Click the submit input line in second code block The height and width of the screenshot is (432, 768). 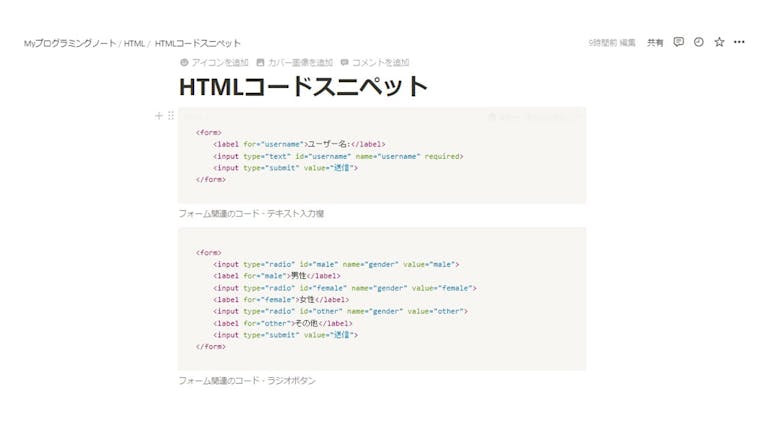click(x=286, y=335)
